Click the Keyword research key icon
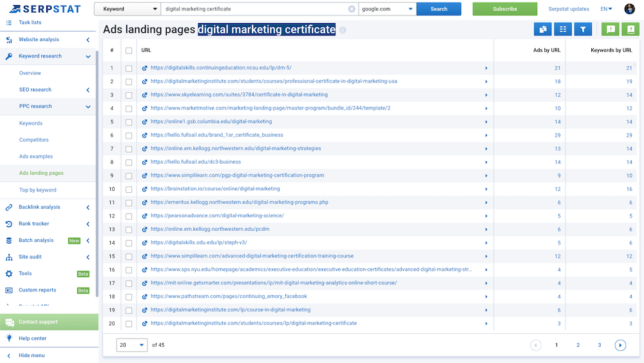 (x=9, y=56)
